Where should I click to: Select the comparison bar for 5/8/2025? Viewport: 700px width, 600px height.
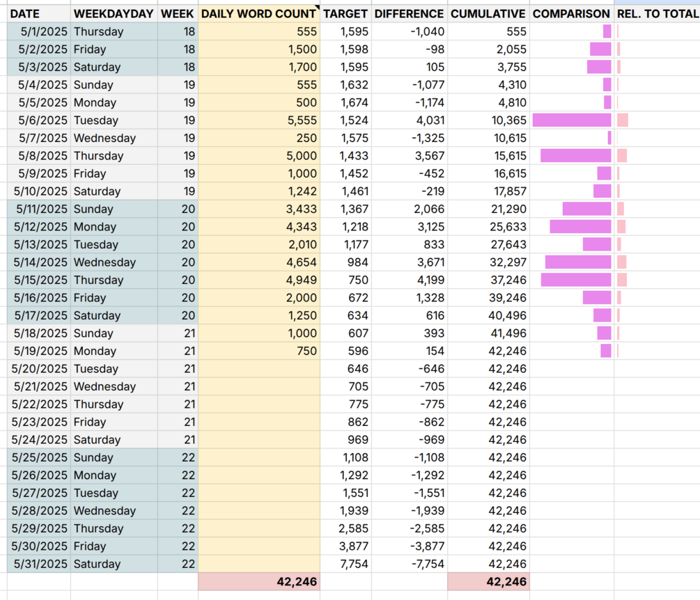click(576, 156)
